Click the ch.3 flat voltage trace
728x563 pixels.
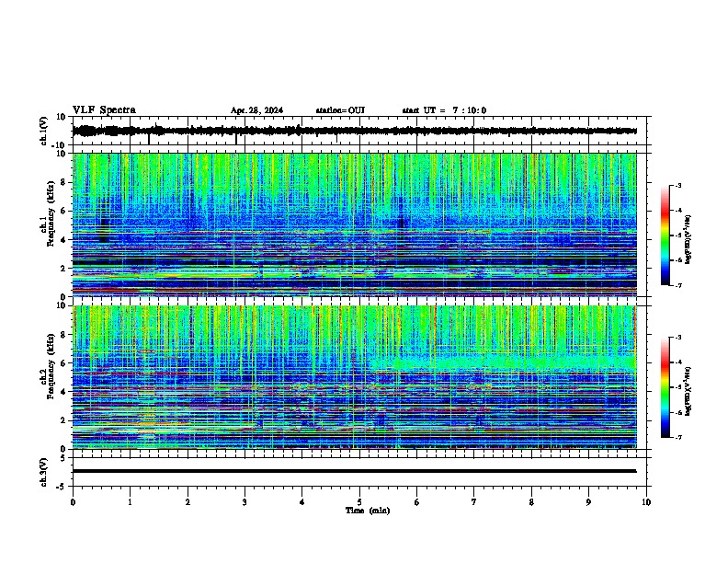tap(355, 471)
